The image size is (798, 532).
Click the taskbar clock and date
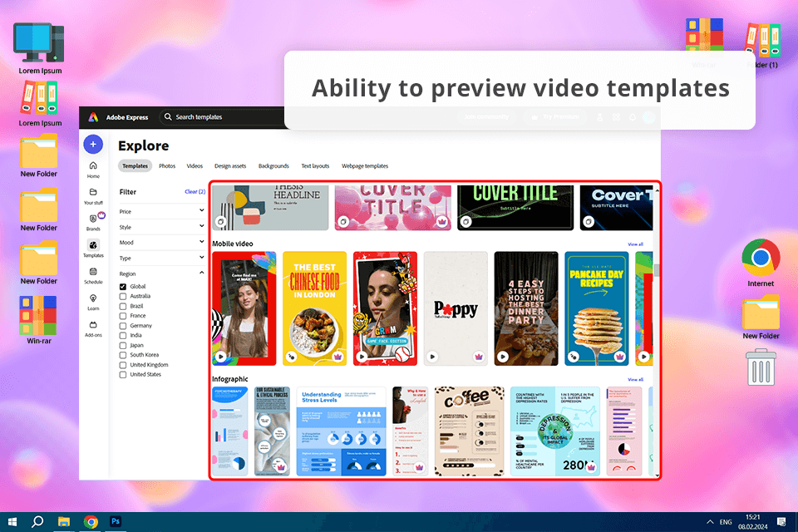[753, 522]
